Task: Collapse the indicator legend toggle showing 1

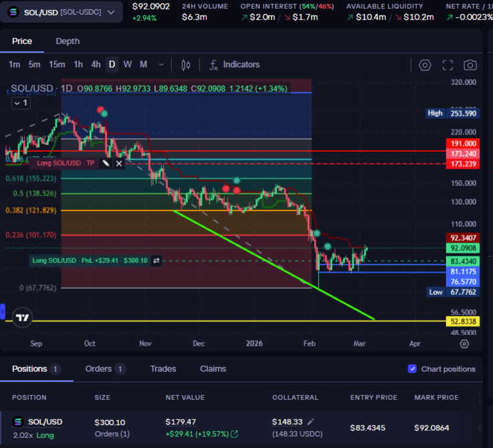Action: point(21,103)
